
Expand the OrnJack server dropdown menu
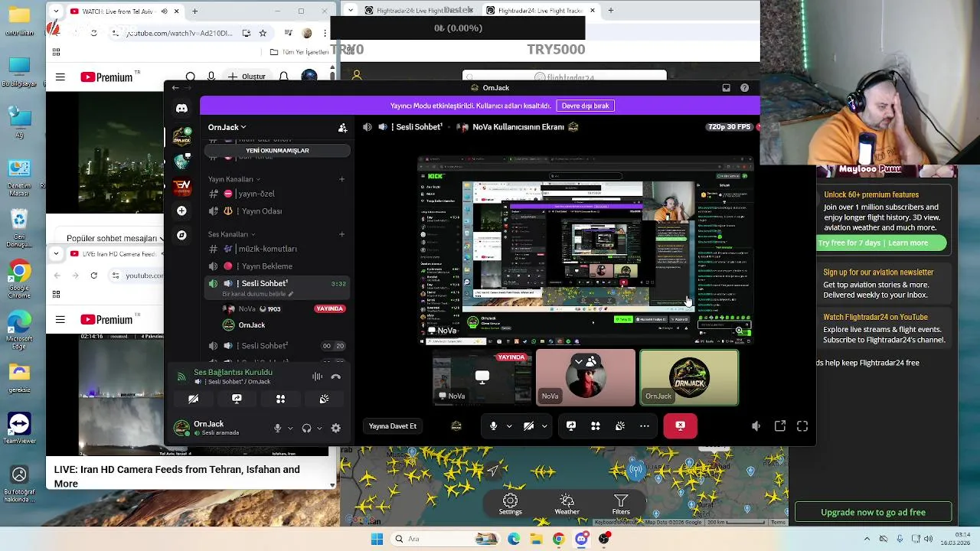coord(227,127)
